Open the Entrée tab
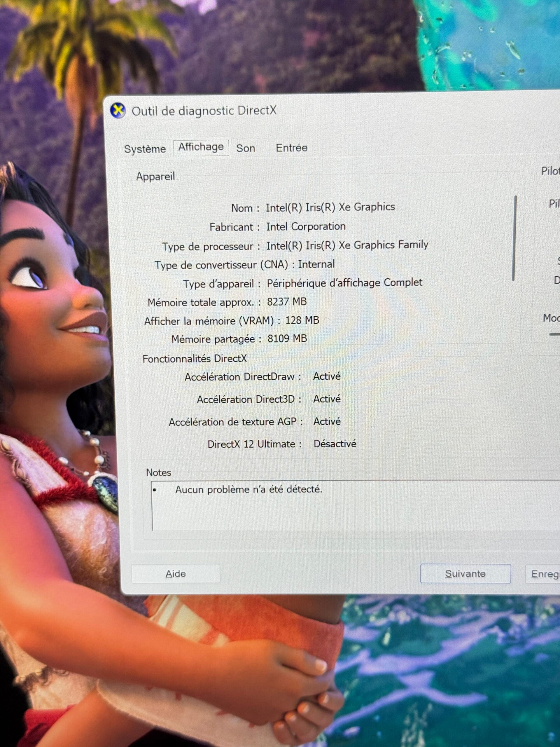The height and width of the screenshot is (747, 560). [x=292, y=148]
